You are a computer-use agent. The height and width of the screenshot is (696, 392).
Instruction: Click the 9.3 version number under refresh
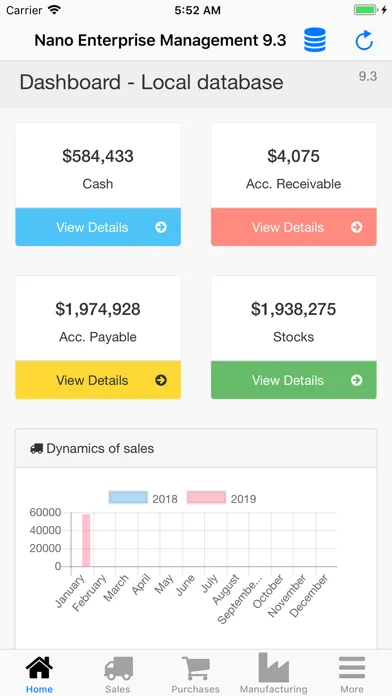368,76
